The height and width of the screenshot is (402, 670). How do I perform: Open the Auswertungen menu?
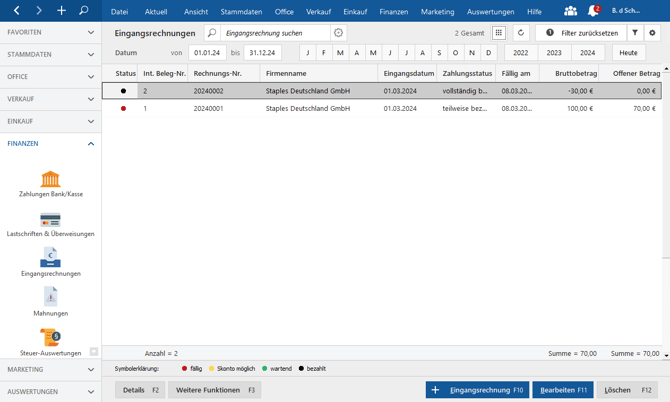pyautogui.click(x=490, y=12)
